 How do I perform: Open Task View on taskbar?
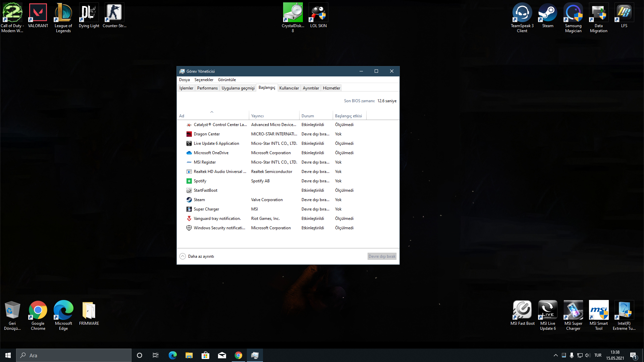(156, 355)
